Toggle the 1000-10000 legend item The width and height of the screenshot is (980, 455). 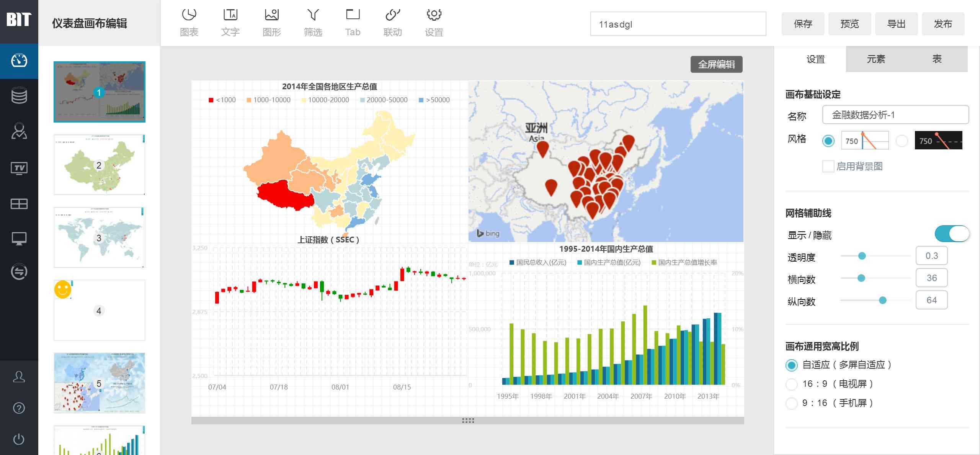(268, 100)
